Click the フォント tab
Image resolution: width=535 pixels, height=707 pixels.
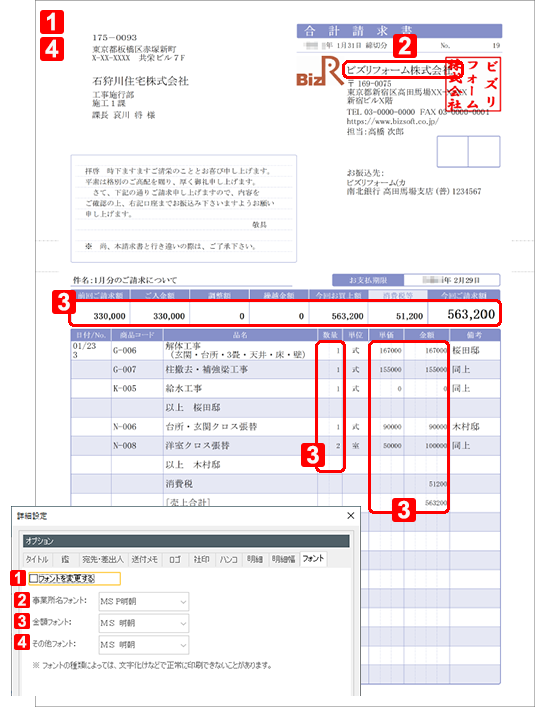click(313, 558)
